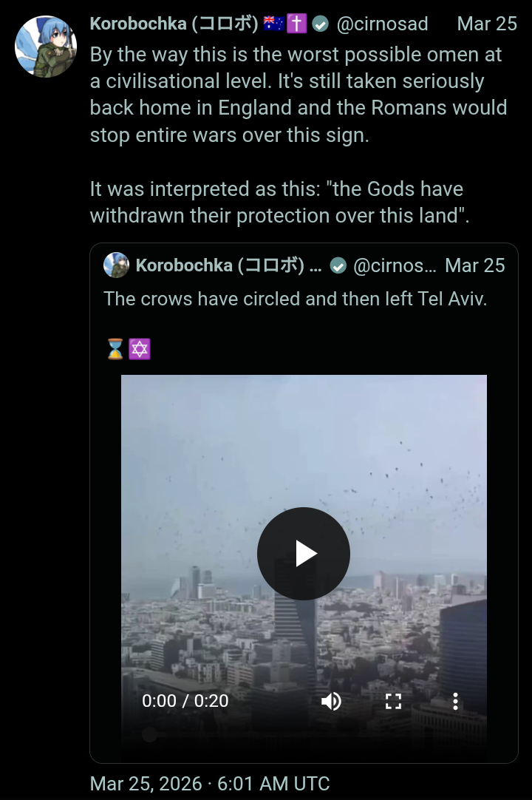Click the quoted tweet's verified badge

coord(338,265)
